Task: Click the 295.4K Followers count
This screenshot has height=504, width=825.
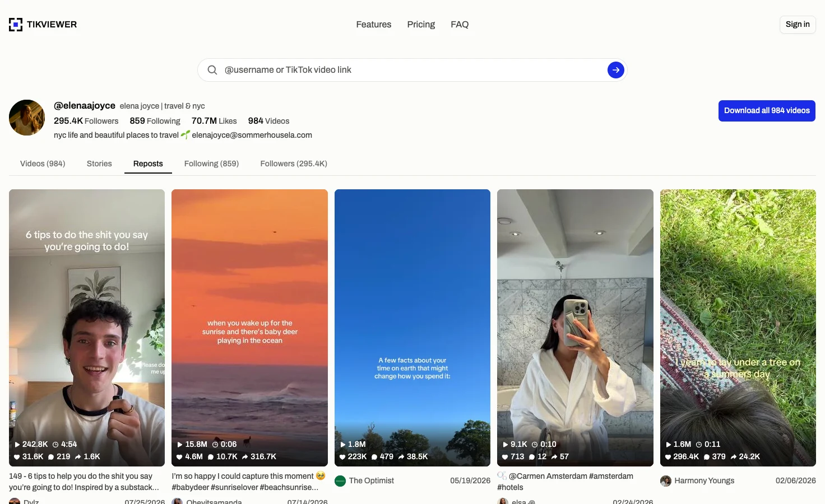Action: click(86, 121)
